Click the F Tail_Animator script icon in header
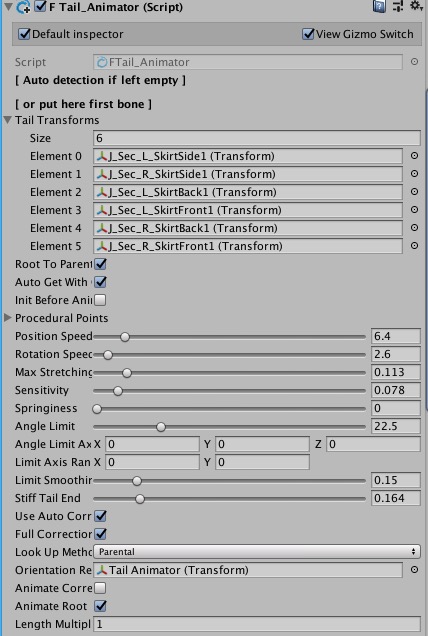The width and height of the screenshot is (428, 636). pos(23,7)
